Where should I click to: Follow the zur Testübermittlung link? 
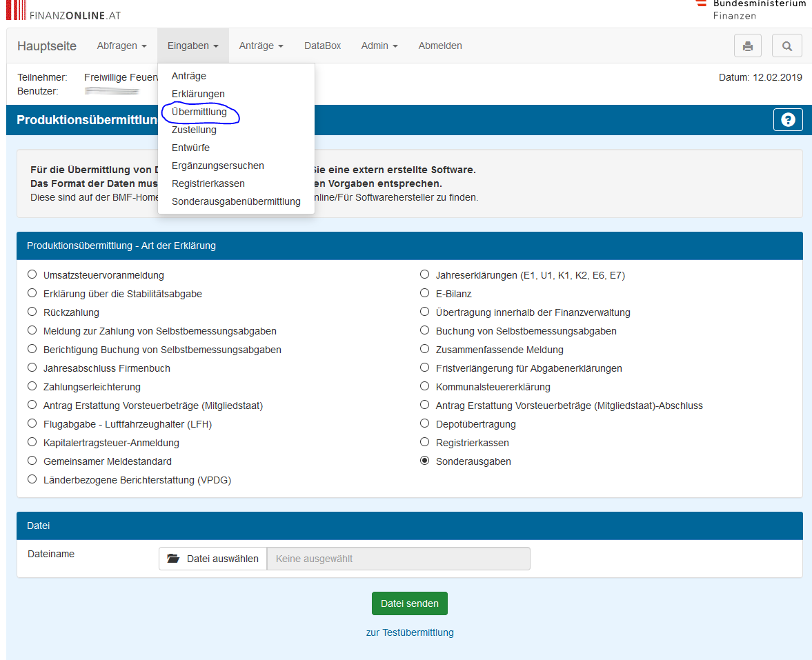pos(410,632)
